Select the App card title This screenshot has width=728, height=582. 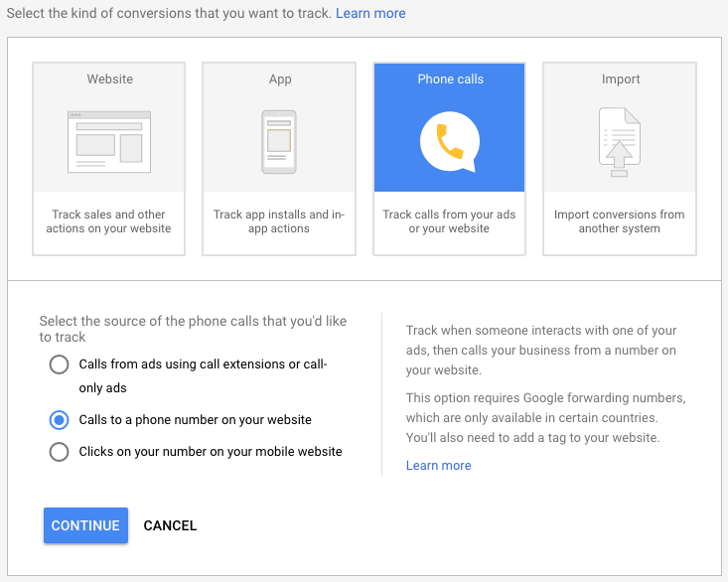click(x=279, y=79)
